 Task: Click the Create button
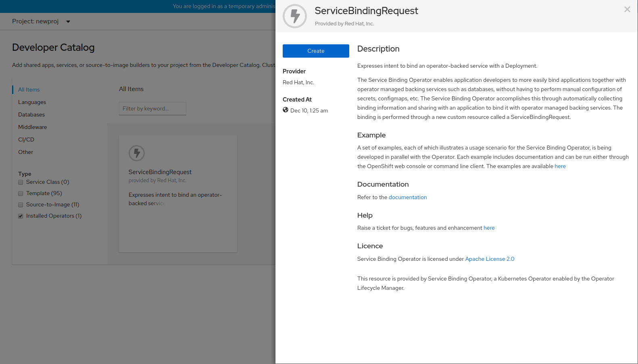point(316,51)
